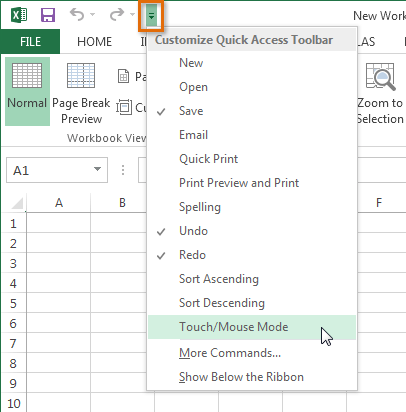Screen dimensions: 406x412
Task: Switch to the HOME ribbon tab
Action: pyautogui.click(x=94, y=42)
